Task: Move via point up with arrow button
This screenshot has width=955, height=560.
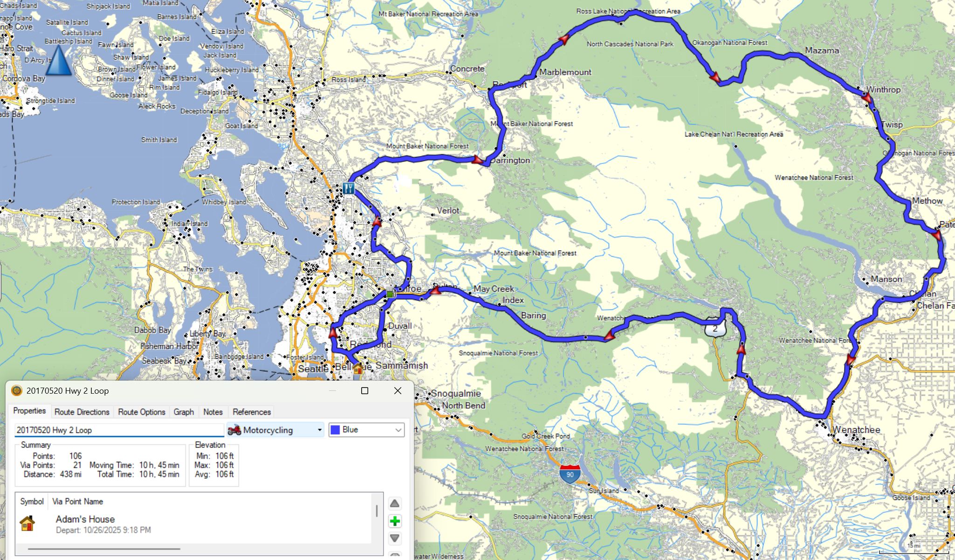Action: [395, 504]
